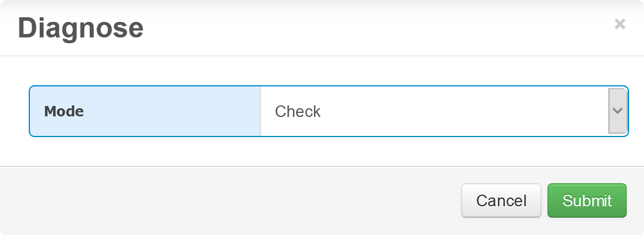Click the blank header area beside Diagnose
The height and width of the screenshot is (235, 644).
(374, 28)
